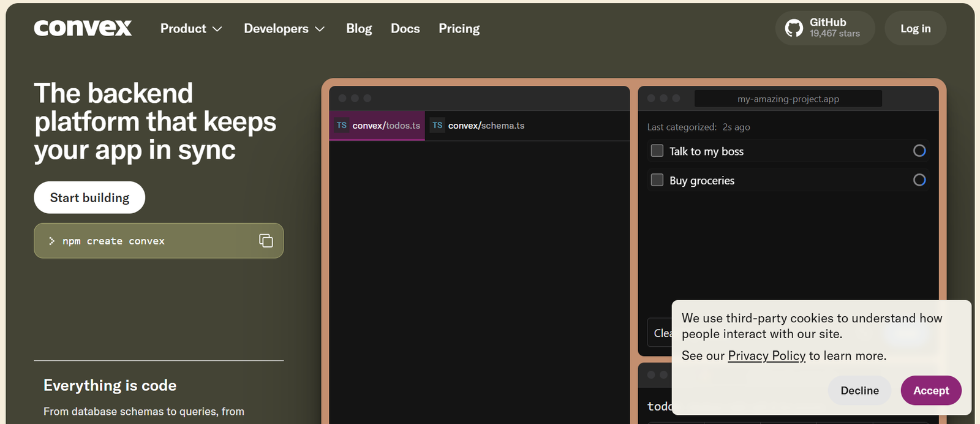
Task: Copy the npm create convex command
Action: point(266,241)
